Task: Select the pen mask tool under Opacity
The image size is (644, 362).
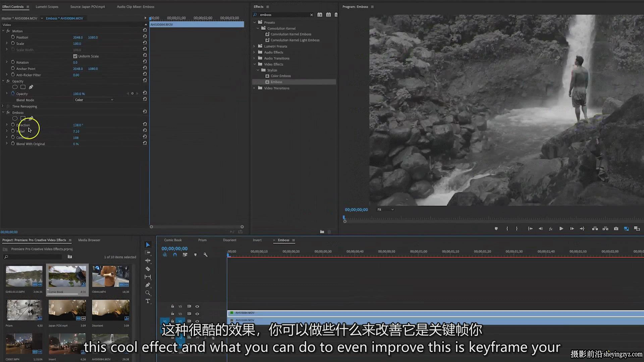Action: [x=31, y=87]
